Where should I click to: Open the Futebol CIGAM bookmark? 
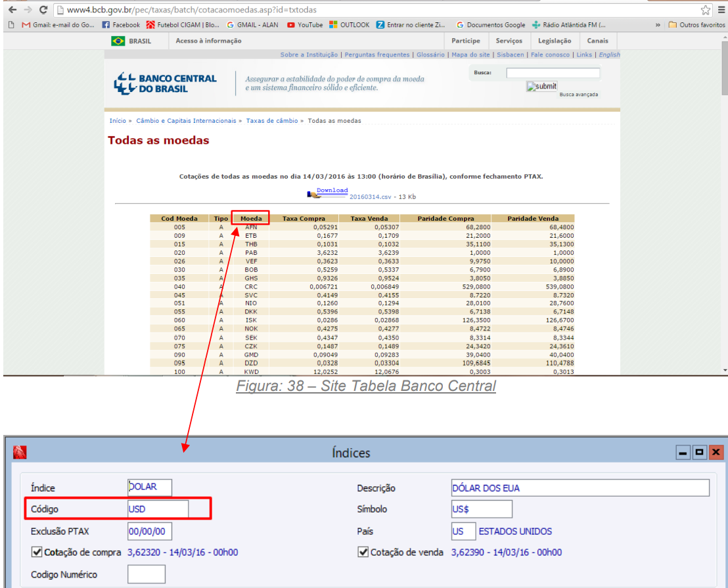183,25
